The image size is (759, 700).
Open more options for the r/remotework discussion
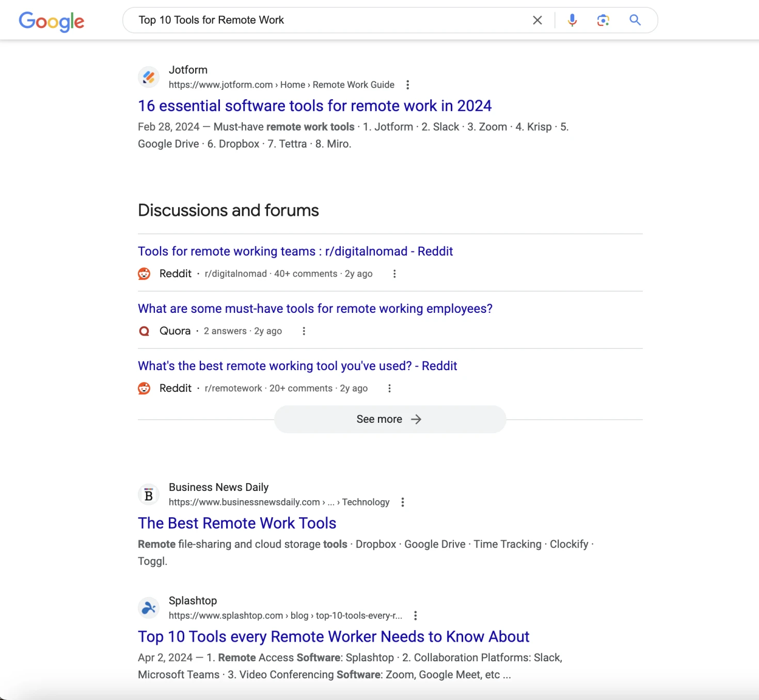click(390, 388)
